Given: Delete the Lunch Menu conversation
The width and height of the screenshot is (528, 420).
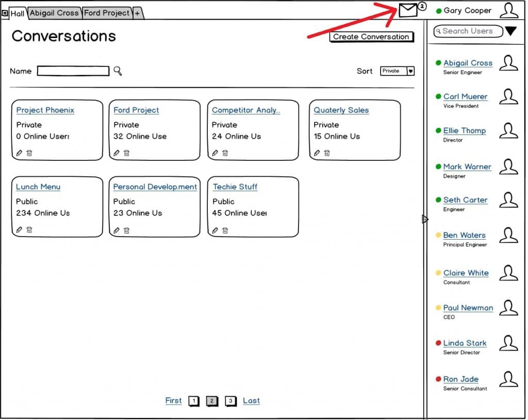Looking at the screenshot, I should point(29,230).
